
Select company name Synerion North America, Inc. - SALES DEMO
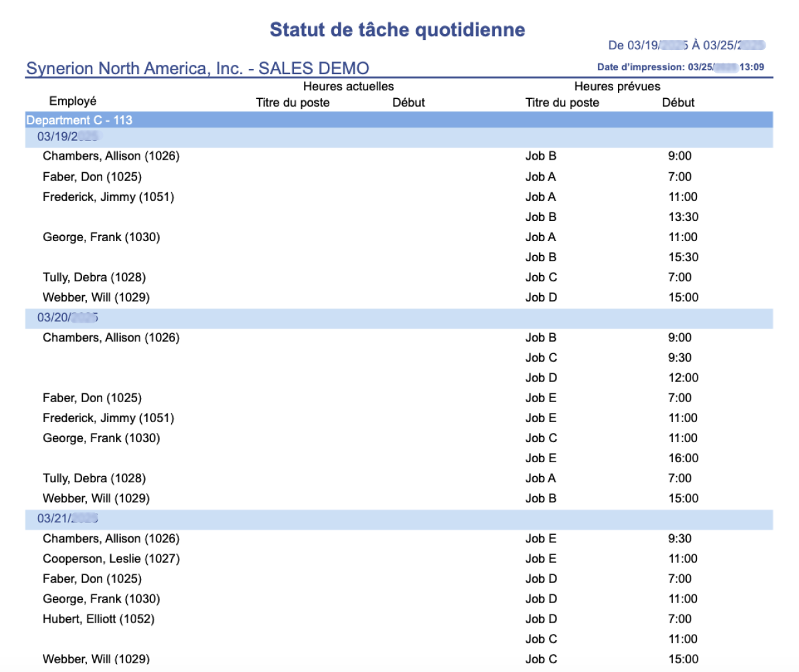pyautogui.click(x=198, y=68)
